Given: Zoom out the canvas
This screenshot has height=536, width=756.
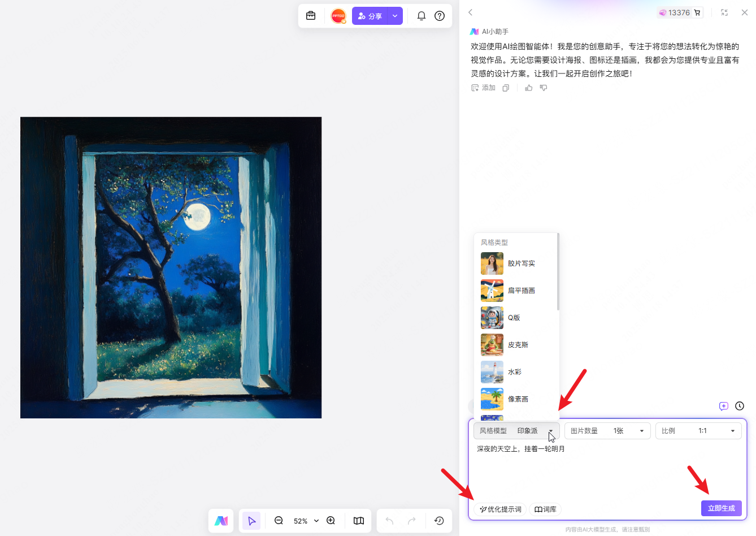Looking at the screenshot, I should pos(279,521).
